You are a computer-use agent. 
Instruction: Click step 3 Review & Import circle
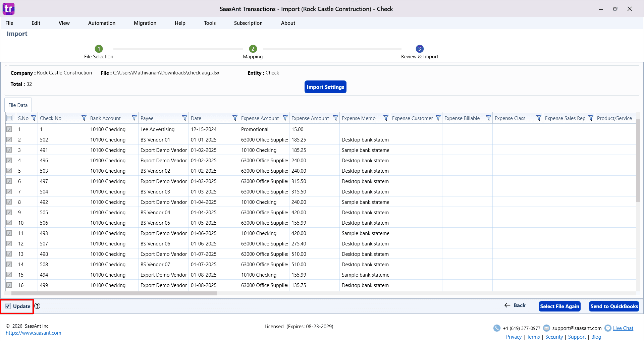click(419, 49)
